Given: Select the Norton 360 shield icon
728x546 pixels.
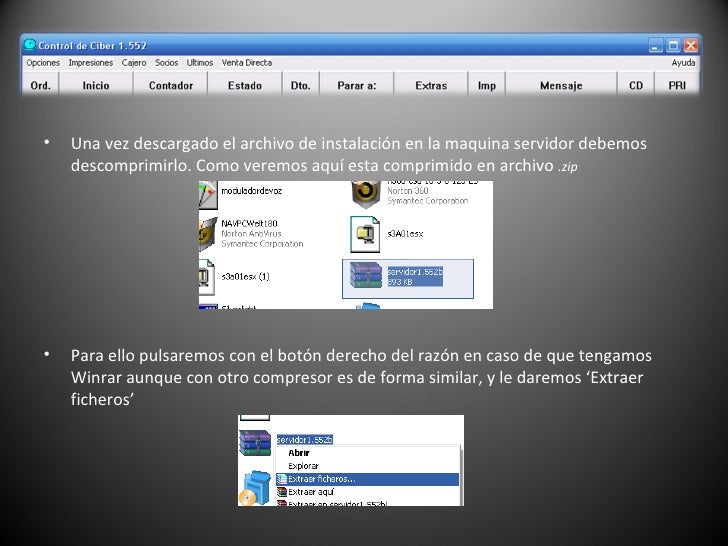Looking at the screenshot, I should pyautogui.click(x=366, y=194).
